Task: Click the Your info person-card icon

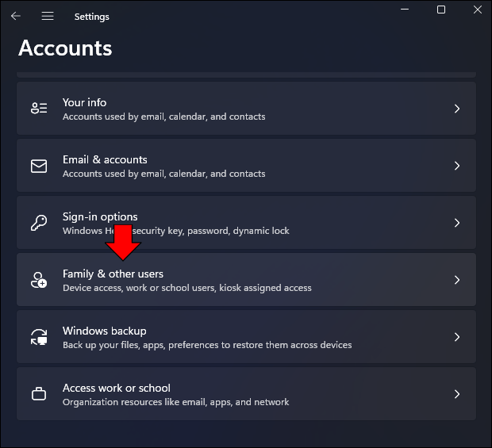Action: (x=39, y=109)
